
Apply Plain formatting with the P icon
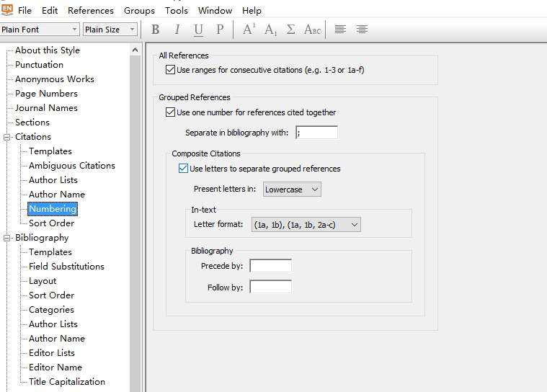220,30
